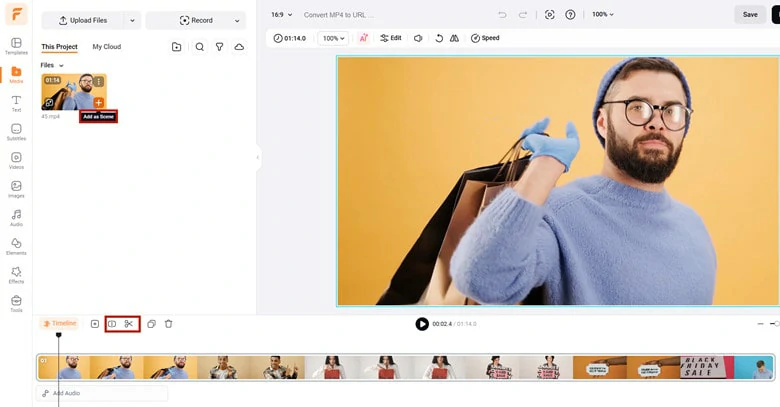The height and width of the screenshot is (407, 780).
Task: Toggle the Timeline view button
Action: (60, 323)
